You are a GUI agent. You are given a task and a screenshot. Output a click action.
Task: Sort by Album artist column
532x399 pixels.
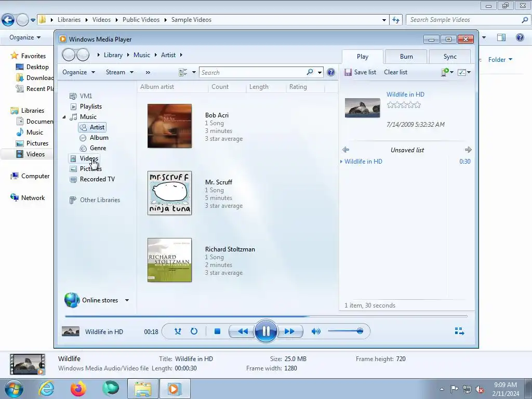173,87
